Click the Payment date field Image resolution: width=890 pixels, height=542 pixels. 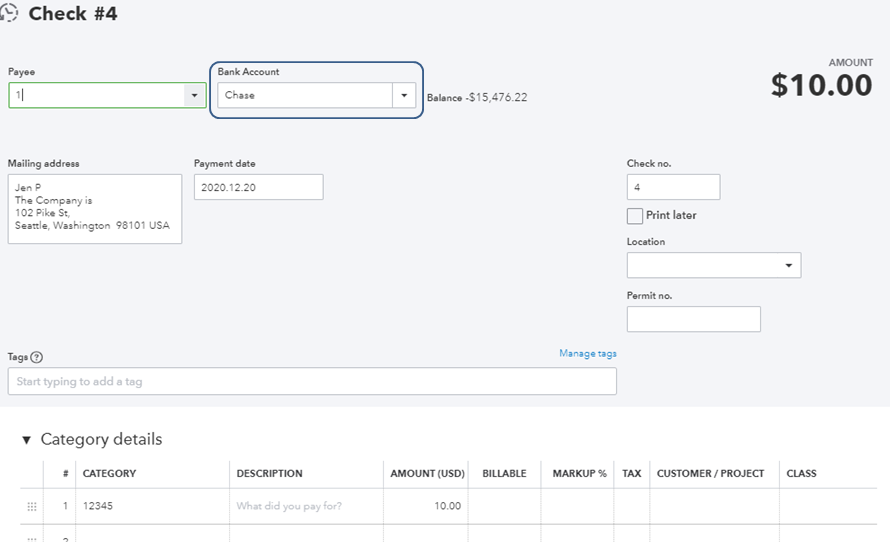coord(258,187)
